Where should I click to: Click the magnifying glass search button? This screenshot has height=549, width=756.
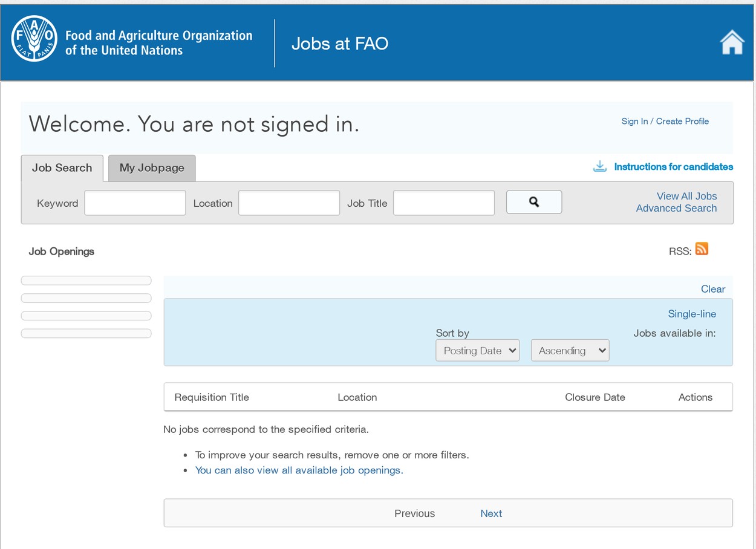coord(534,202)
